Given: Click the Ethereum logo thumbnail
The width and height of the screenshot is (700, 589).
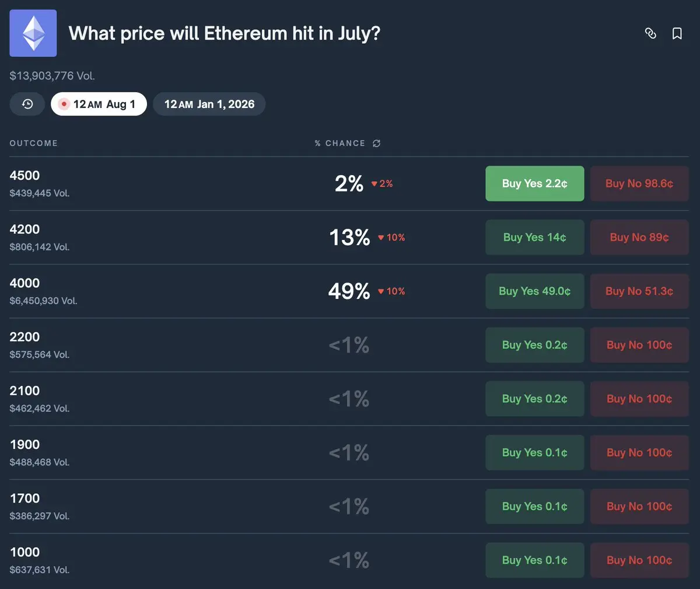Looking at the screenshot, I should (x=33, y=33).
